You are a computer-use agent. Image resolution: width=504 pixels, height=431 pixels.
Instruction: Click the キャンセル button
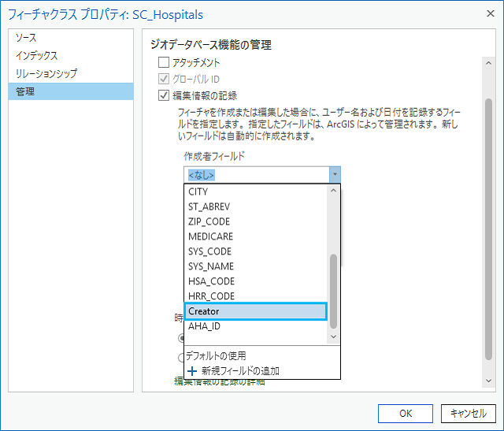(x=468, y=413)
